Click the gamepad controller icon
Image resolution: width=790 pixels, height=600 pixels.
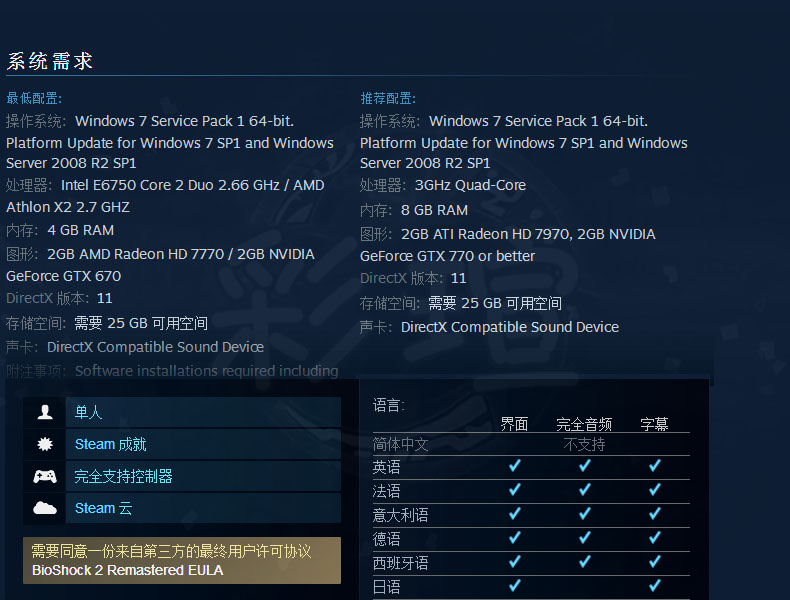45,476
